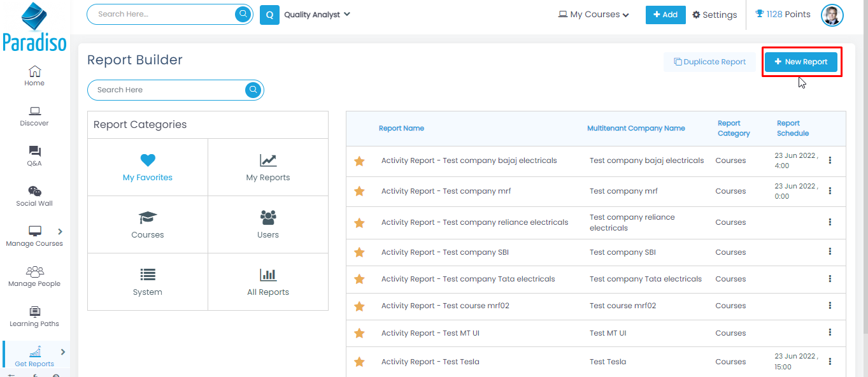Open Learning Paths in sidebar

click(34, 317)
